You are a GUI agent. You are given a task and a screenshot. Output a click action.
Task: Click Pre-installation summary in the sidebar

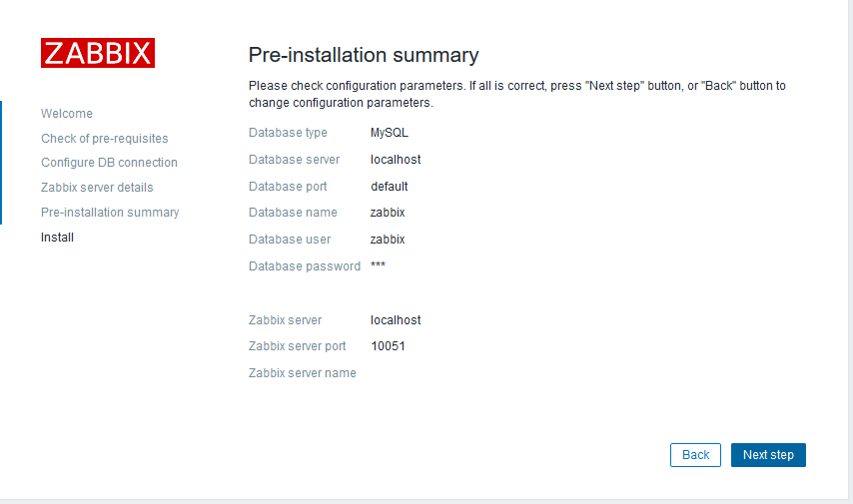(x=110, y=213)
